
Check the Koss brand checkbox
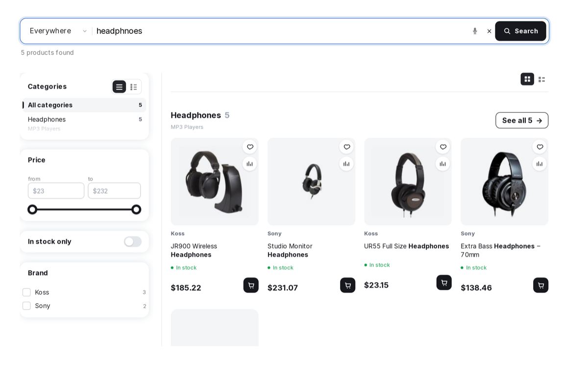pyautogui.click(x=26, y=292)
